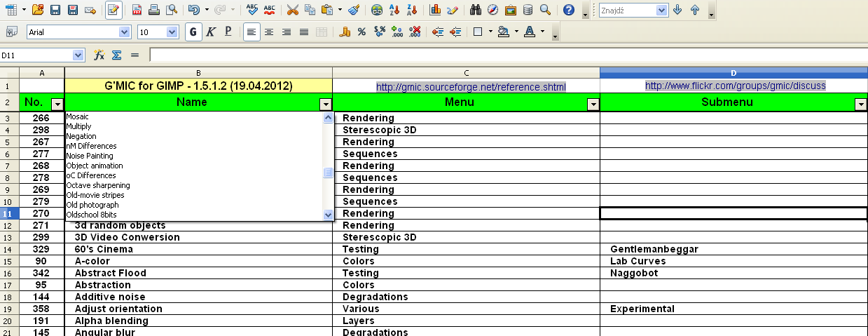Open the Submenu column filter dropdown
The image size is (868, 336).
pyautogui.click(x=861, y=104)
